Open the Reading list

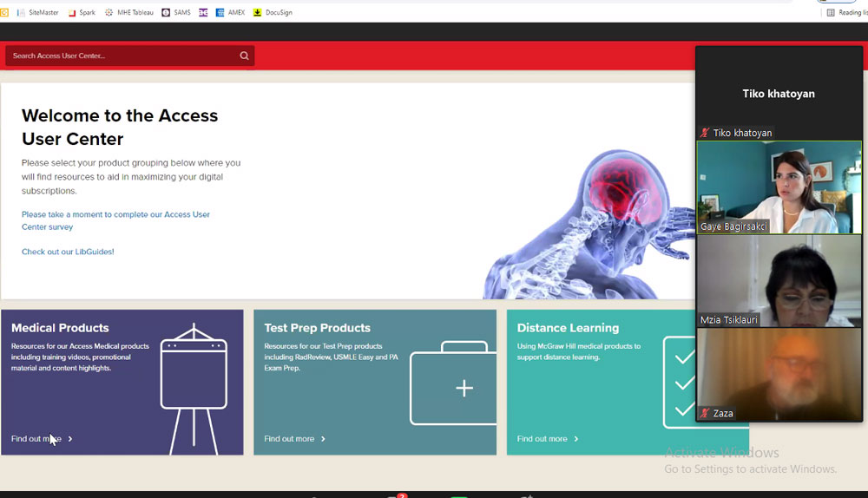845,12
